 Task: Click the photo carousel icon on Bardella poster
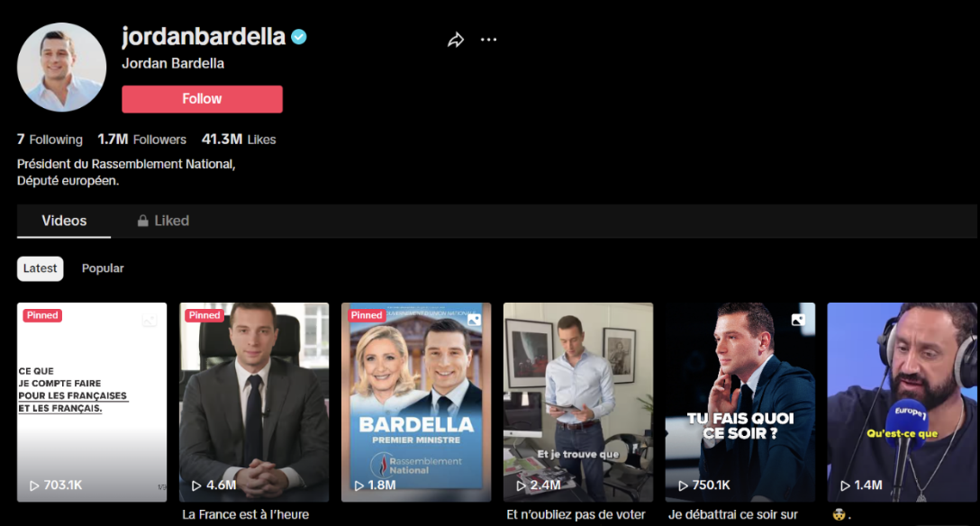475,320
